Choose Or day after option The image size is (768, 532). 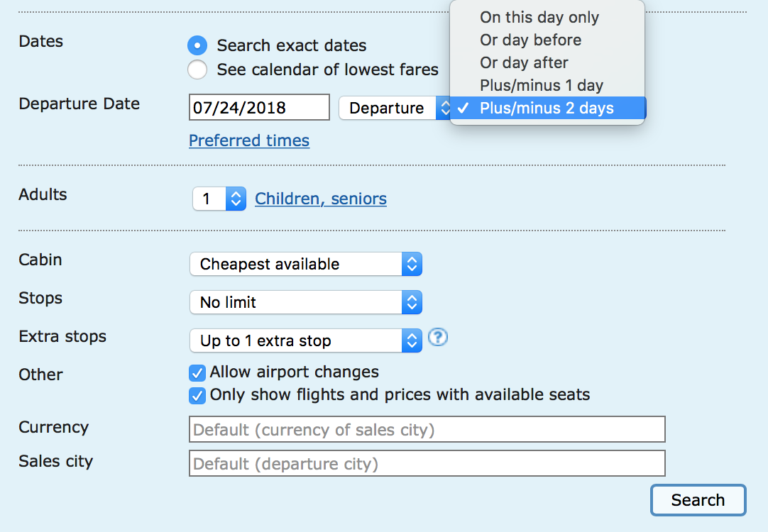(x=524, y=63)
